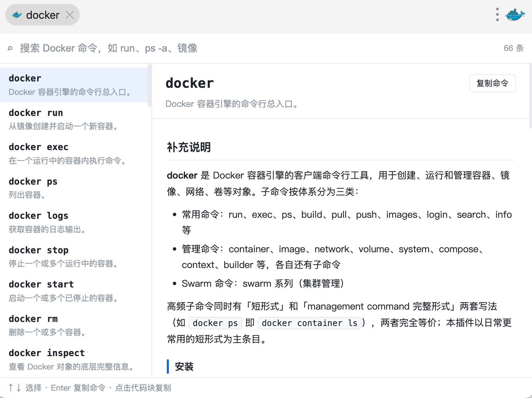Open the docker start entry
Viewport: 532px width, 398px height.
(x=74, y=291)
